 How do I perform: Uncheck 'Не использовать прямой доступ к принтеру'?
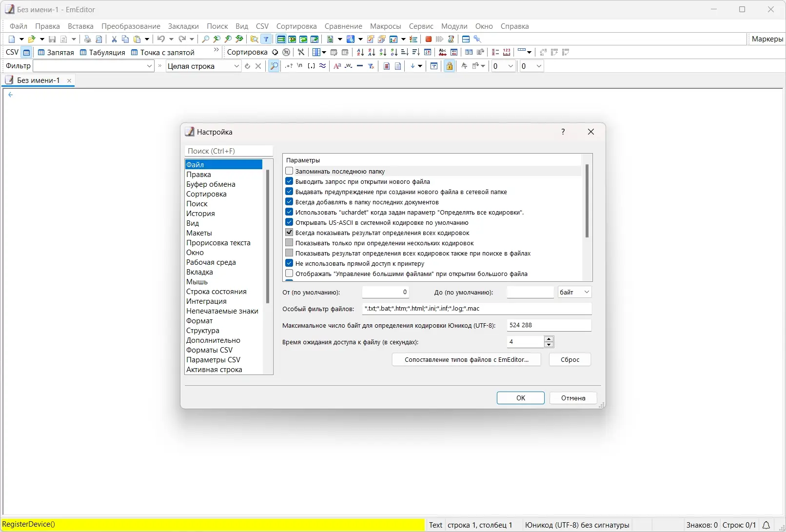pos(289,263)
